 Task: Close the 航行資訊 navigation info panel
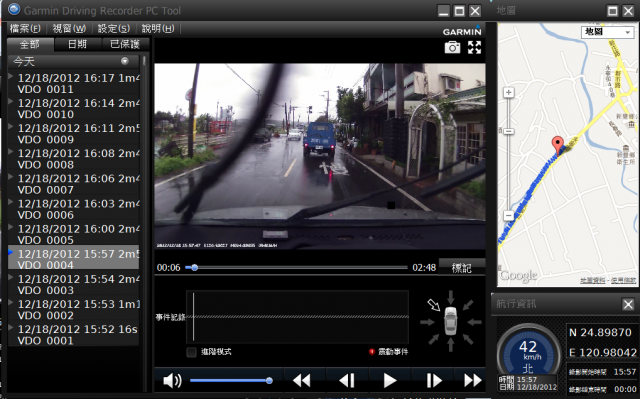click(628, 304)
